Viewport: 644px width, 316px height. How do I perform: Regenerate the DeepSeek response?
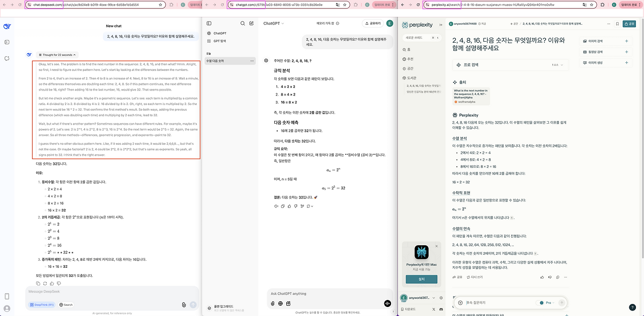(x=45, y=283)
